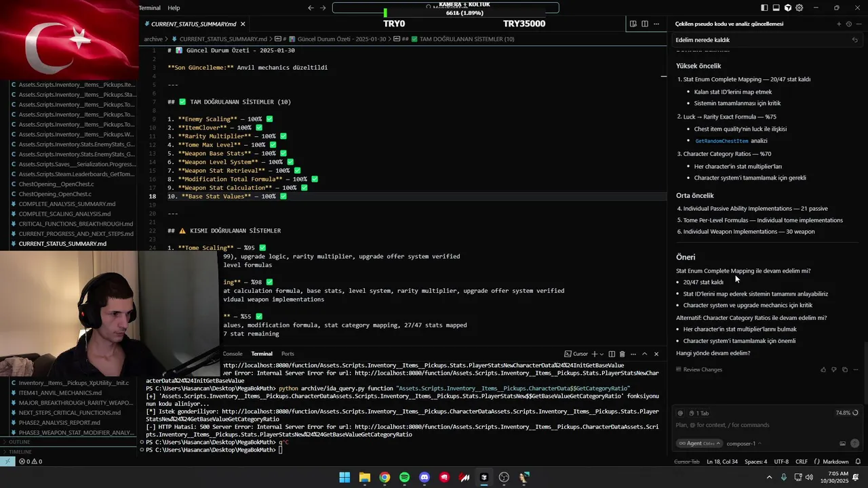Select Markdown language mode
868x488 pixels.
click(835, 462)
